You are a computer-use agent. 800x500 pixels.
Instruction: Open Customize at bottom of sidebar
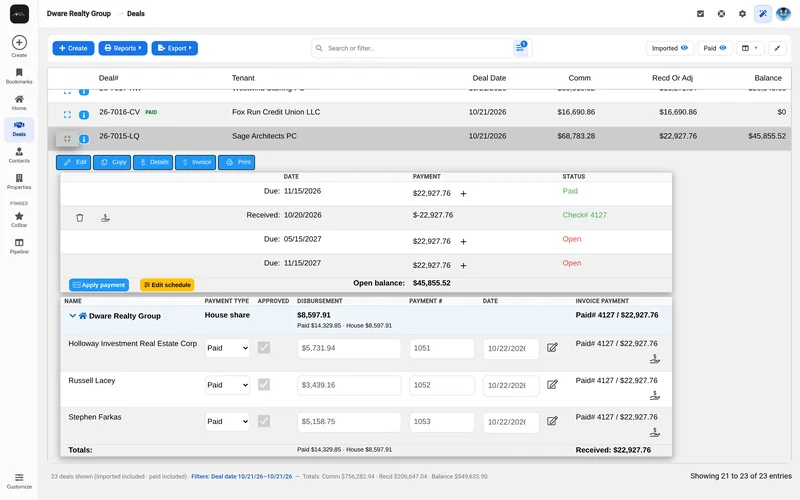pyautogui.click(x=19, y=481)
